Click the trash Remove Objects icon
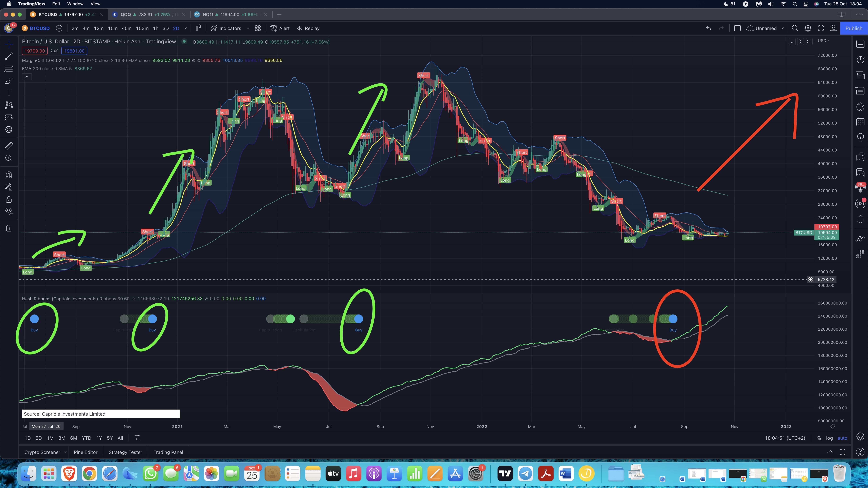The image size is (868, 488). pyautogui.click(x=9, y=228)
